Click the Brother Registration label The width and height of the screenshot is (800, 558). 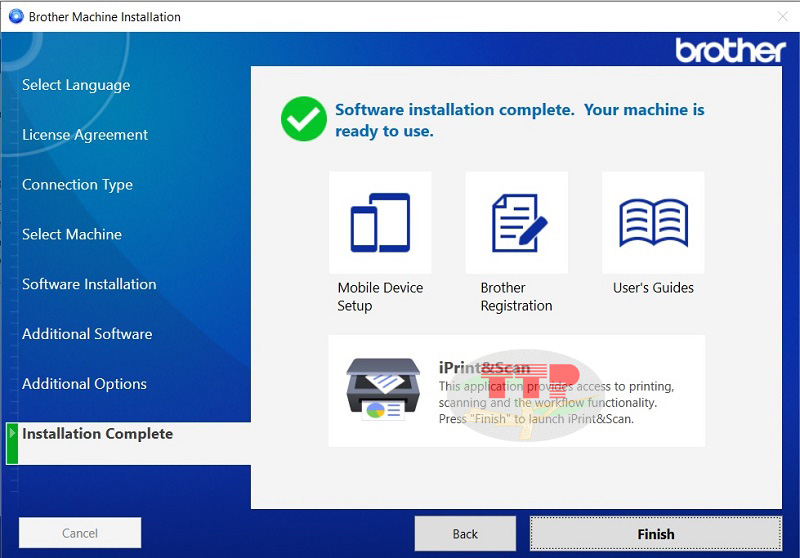[x=516, y=296]
